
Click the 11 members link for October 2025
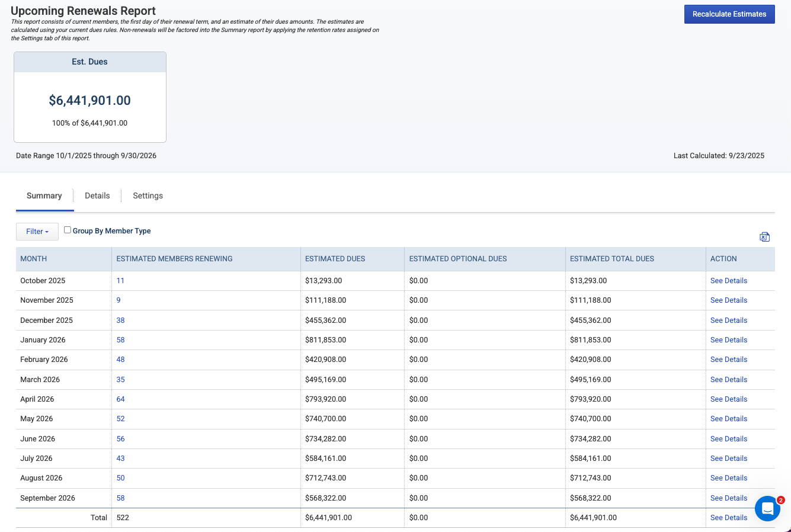(120, 281)
